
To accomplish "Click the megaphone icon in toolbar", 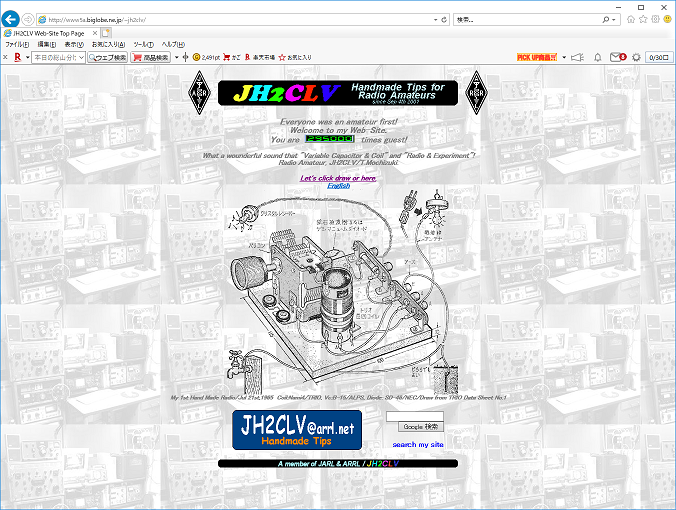I will [x=577, y=58].
